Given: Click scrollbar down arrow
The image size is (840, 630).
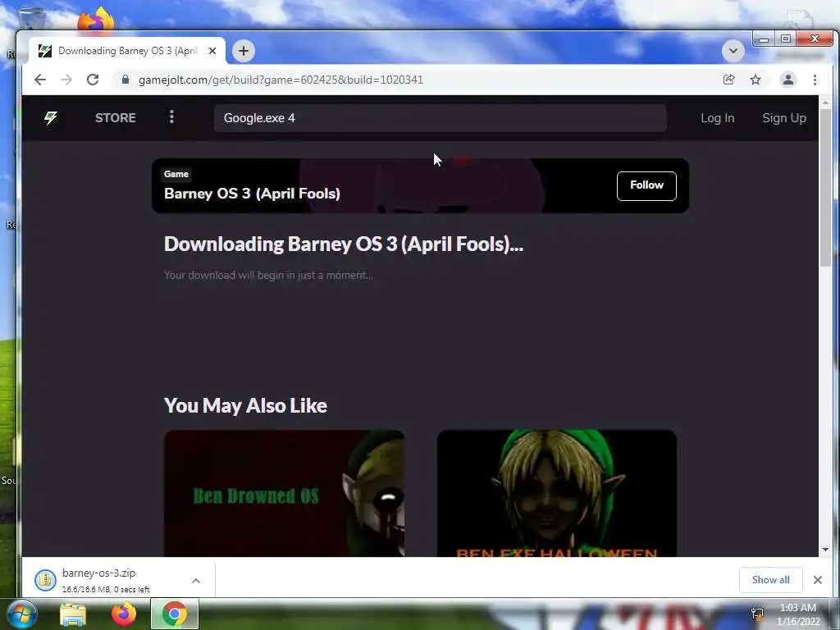Looking at the screenshot, I should pos(825,550).
